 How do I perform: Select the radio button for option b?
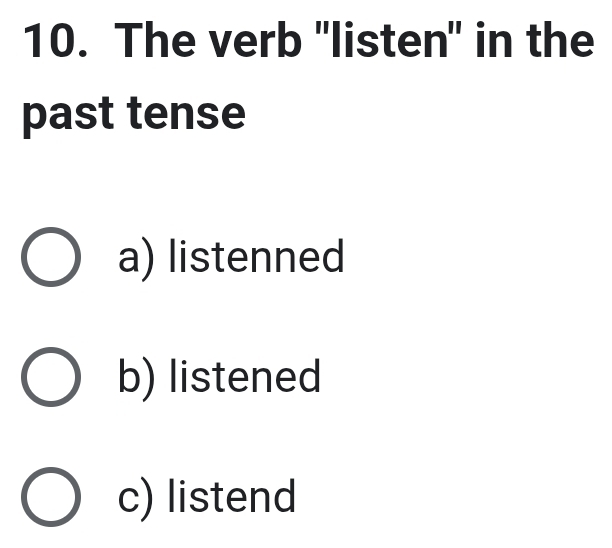coord(49,379)
